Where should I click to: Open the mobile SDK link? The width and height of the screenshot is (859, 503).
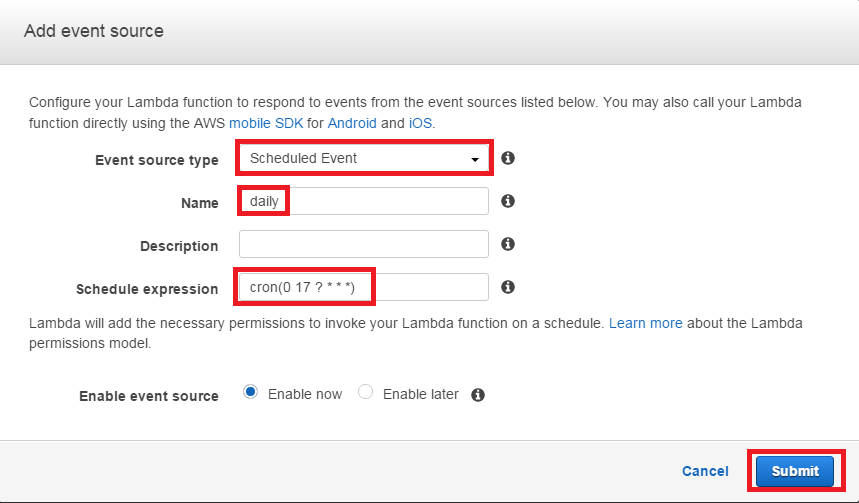266,123
